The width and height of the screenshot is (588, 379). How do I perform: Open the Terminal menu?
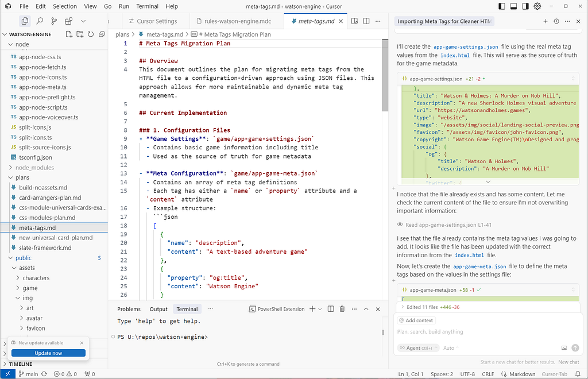tap(148, 6)
